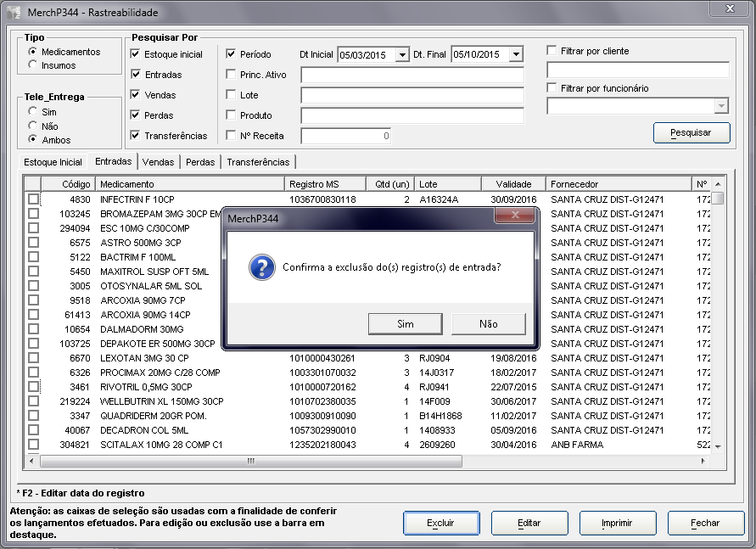Check the row box for INFECTRIN F 10CP
The height and width of the screenshot is (549, 756).
point(33,199)
